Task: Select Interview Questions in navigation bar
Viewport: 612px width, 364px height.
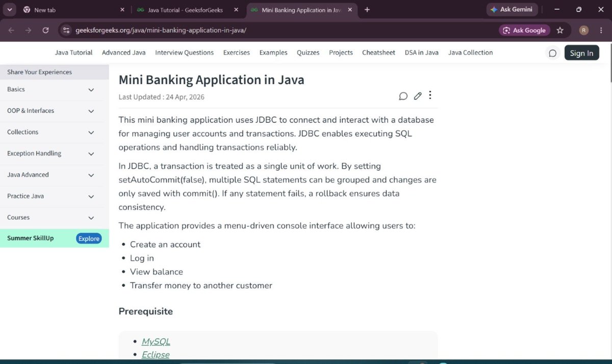Action: coord(185,53)
